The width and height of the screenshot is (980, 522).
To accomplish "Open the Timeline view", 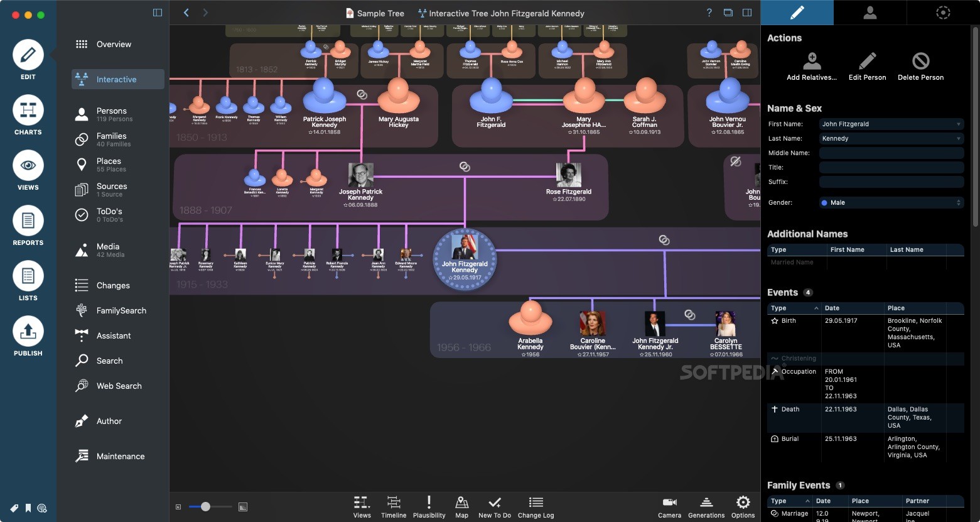I will (x=393, y=506).
